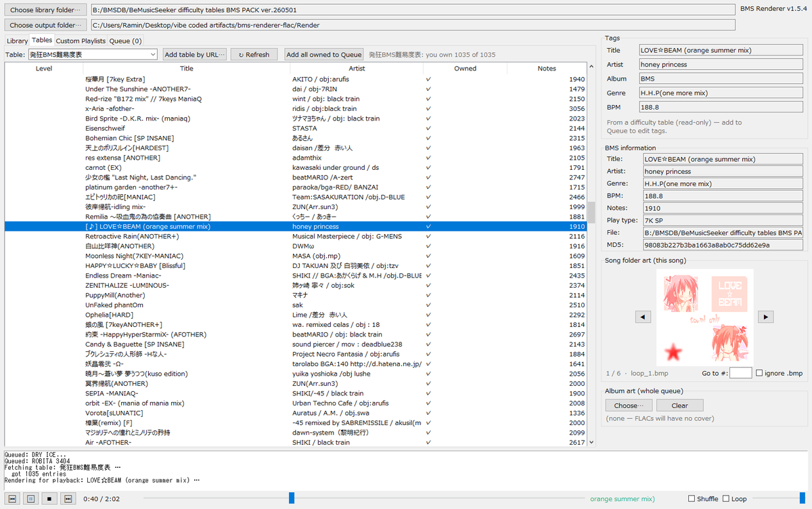812x509 pixels.
Task: Select the Under The Sunshine -ANOTHER7- row
Action: 296,89
